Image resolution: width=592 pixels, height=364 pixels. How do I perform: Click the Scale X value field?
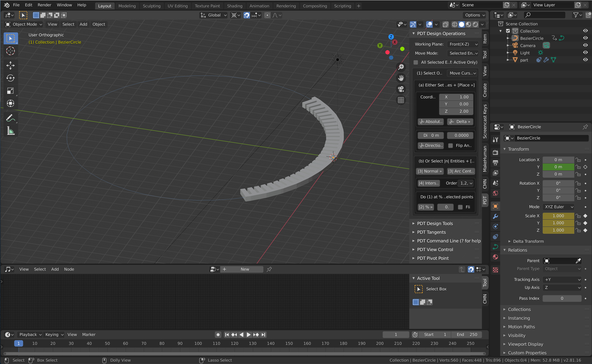[x=558, y=216]
